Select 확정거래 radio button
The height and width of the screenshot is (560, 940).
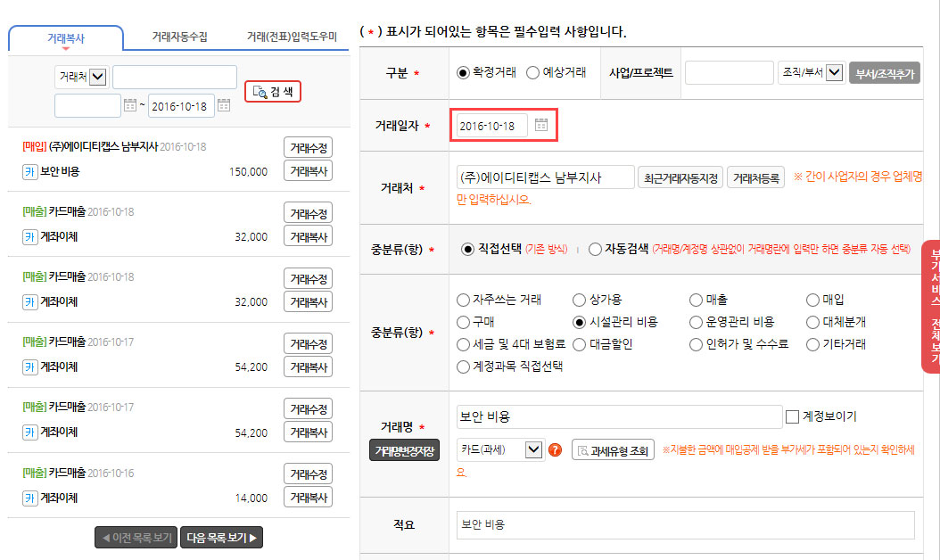[x=463, y=72]
